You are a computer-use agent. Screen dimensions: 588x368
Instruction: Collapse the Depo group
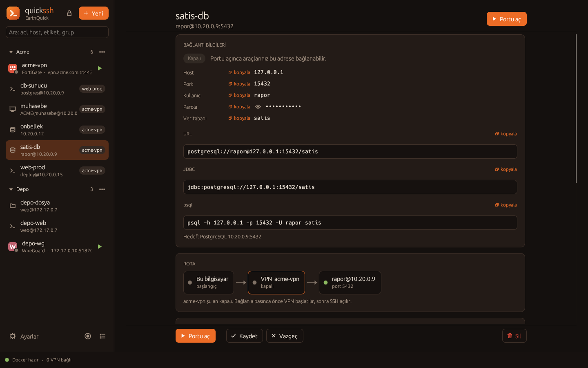(x=11, y=189)
